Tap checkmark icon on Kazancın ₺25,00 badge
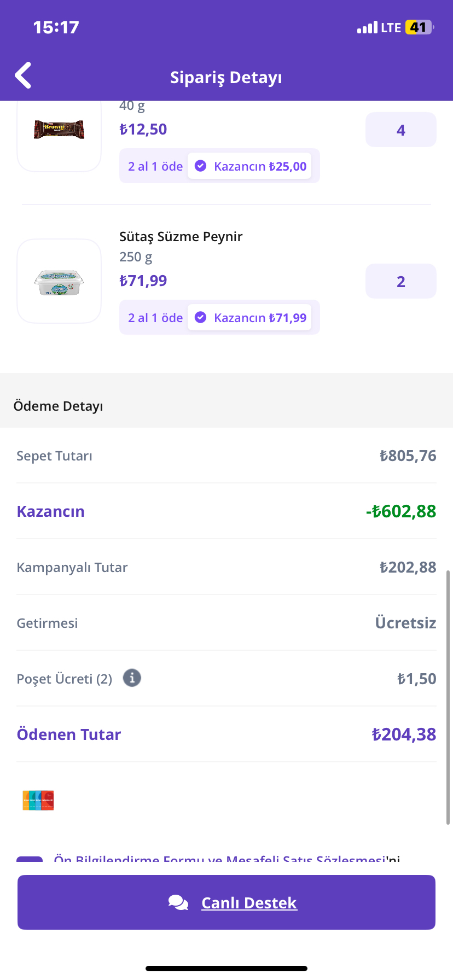Screen dimensions: 453x980 pyautogui.click(x=201, y=166)
